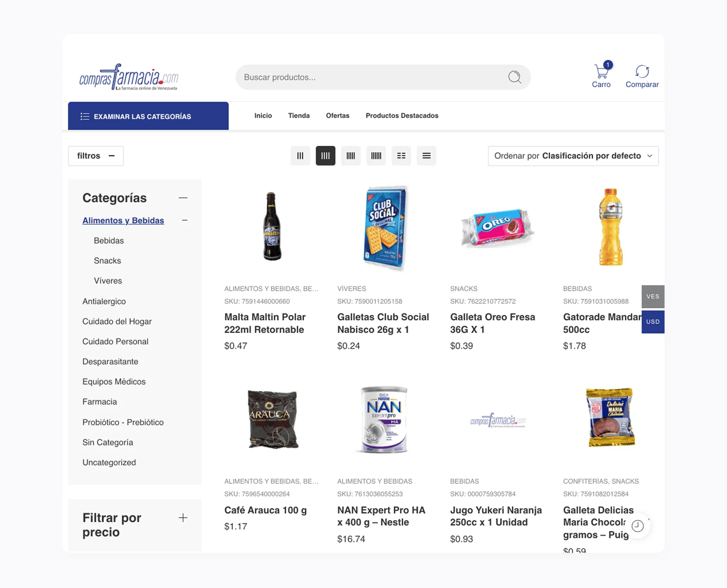This screenshot has height=588, width=727.
Task: Click the Delicias Maria cookie image
Action: point(610,417)
